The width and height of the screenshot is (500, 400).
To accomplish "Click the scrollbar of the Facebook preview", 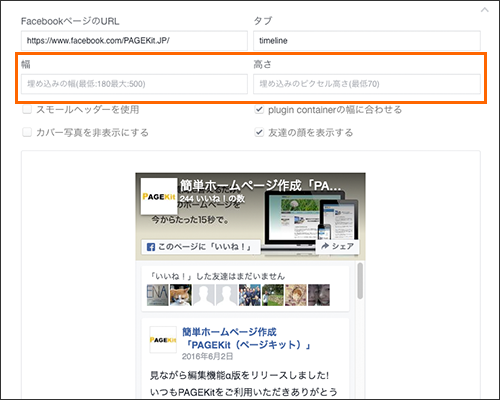I will pos(360,281).
